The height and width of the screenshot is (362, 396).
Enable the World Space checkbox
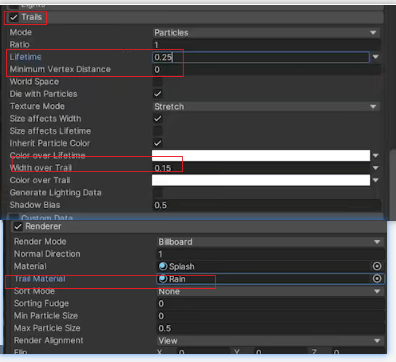click(158, 82)
